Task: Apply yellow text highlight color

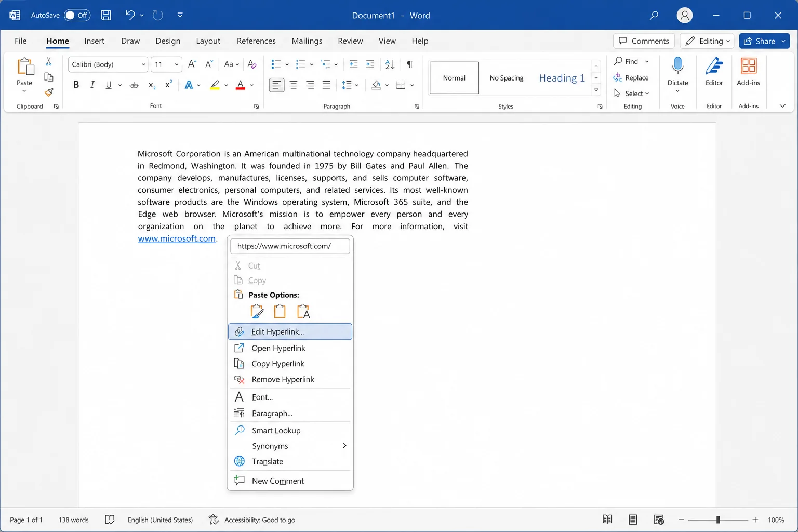Action: (215, 85)
